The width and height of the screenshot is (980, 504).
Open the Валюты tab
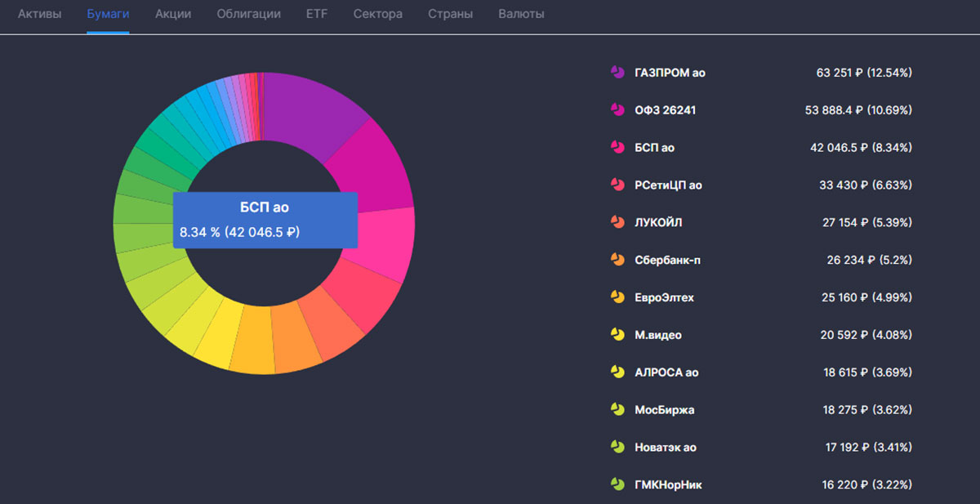pyautogui.click(x=521, y=14)
